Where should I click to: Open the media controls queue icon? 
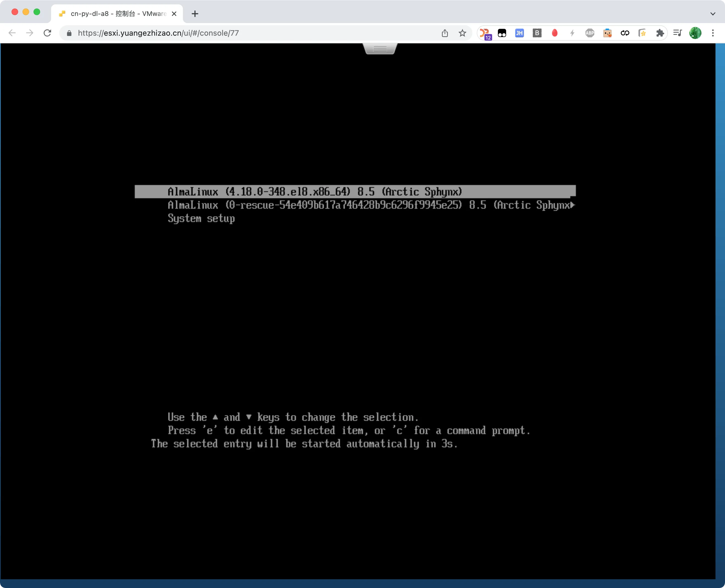(x=677, y=33)
